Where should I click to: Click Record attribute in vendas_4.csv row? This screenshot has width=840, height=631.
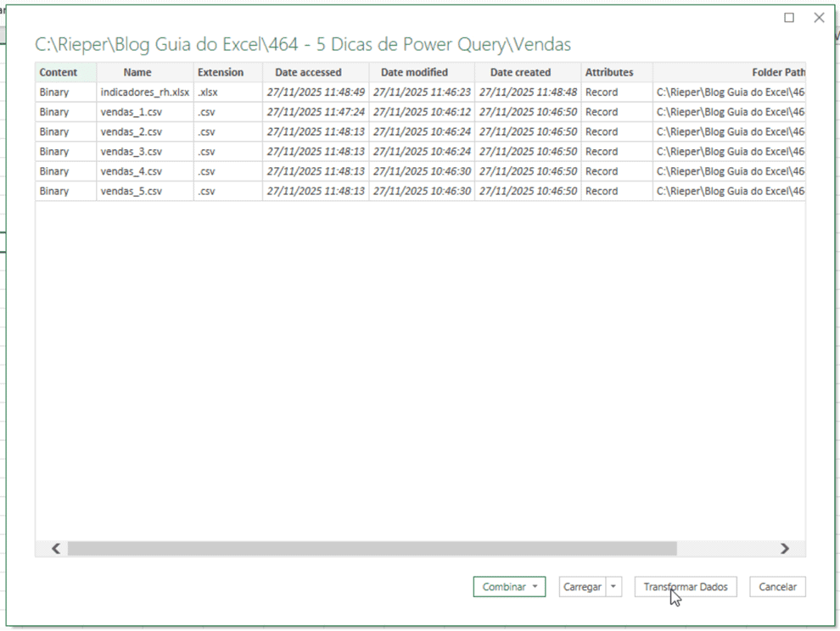click(x=602, y=171)
